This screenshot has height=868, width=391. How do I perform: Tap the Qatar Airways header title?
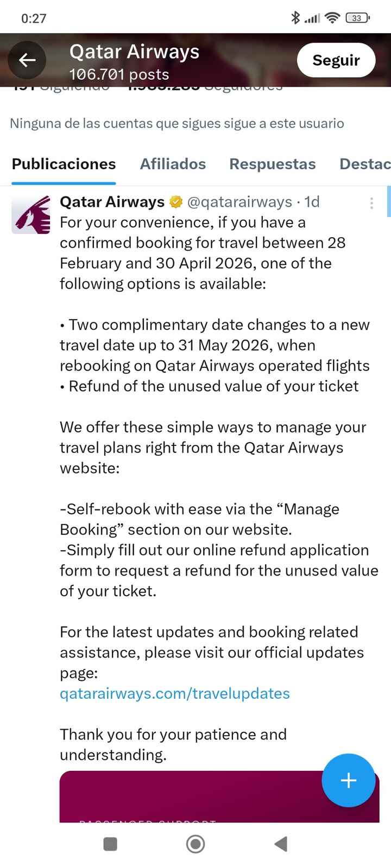134,52
